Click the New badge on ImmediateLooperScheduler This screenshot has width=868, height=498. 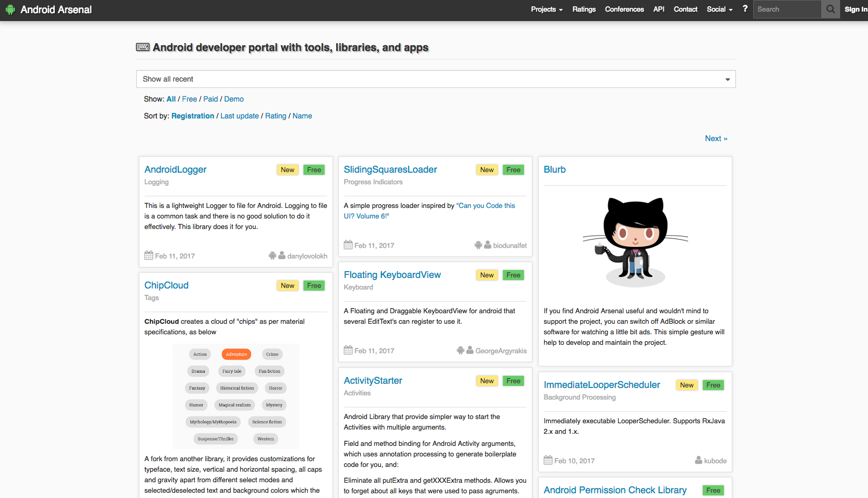click(687, 385)
